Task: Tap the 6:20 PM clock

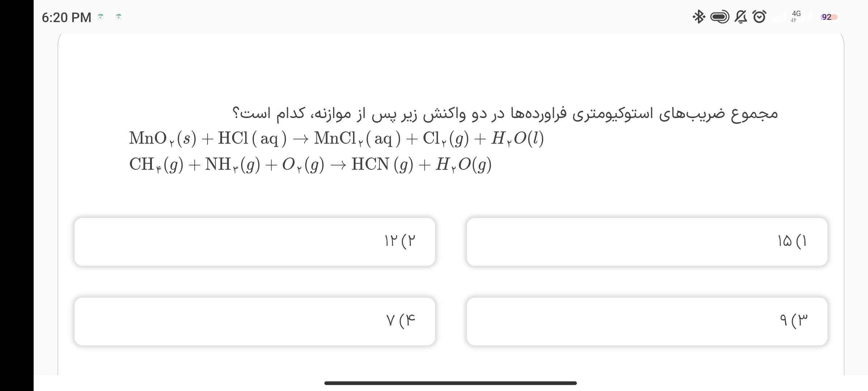Action: point(67,17)
